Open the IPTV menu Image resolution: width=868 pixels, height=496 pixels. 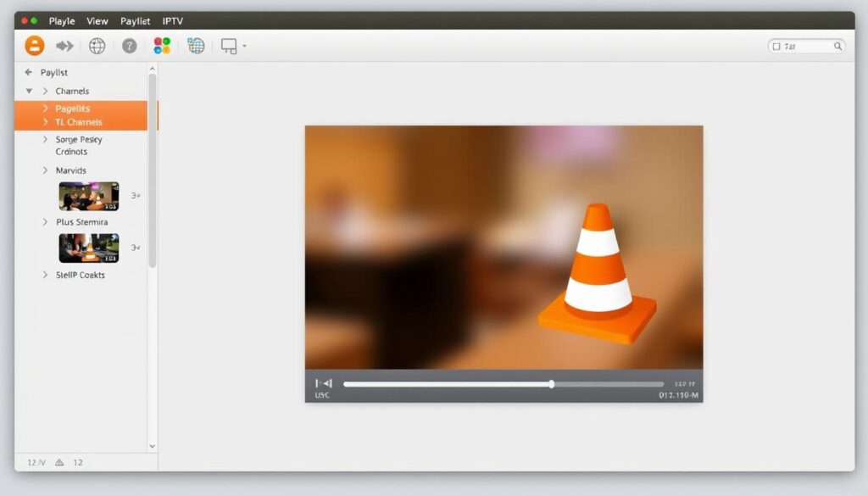172,20
